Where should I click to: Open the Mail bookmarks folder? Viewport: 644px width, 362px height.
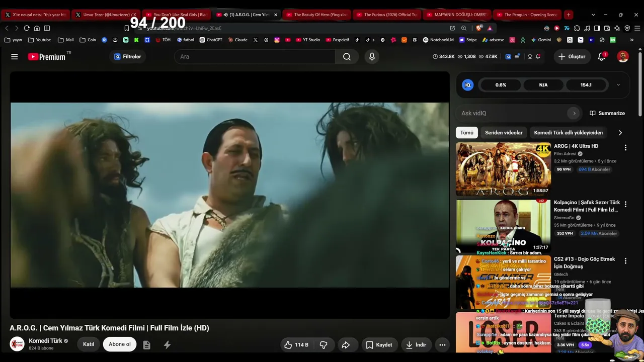point(66,40)
